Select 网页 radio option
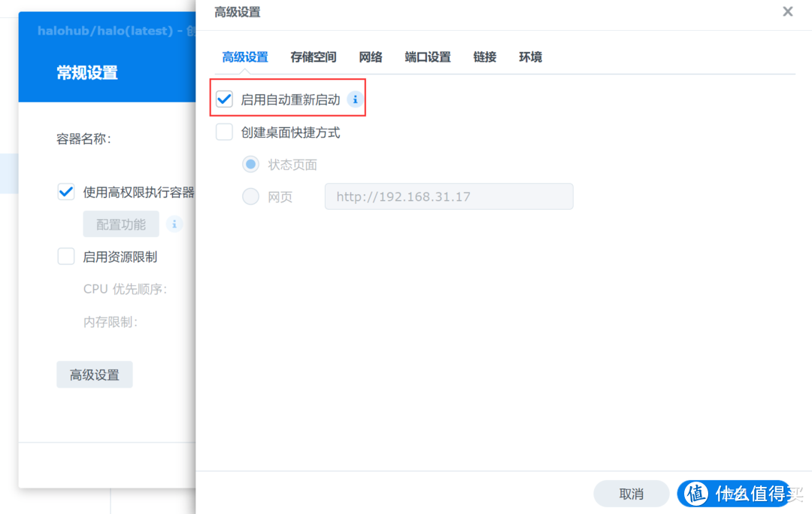 point(250,196)
